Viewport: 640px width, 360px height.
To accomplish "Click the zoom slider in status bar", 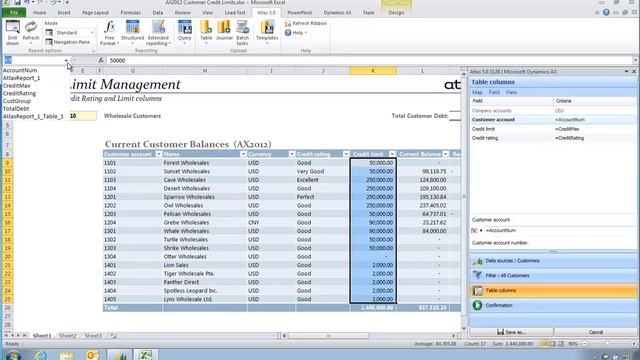I will (607, 344).
